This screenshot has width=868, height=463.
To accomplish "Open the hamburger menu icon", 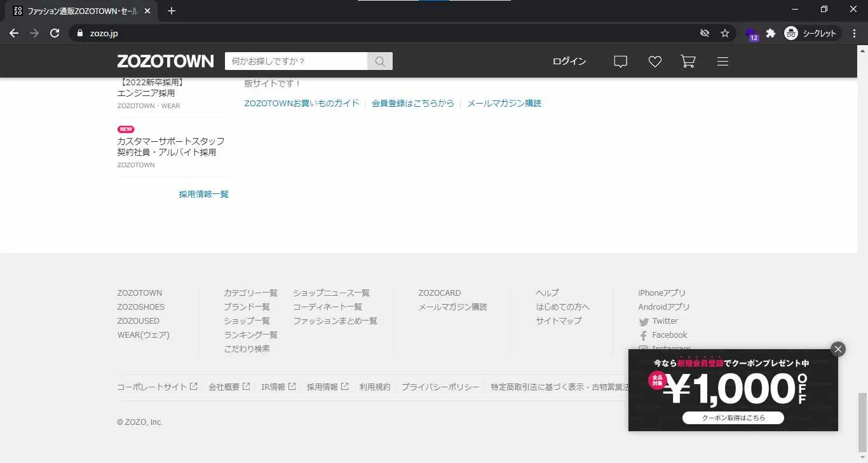I will 722,62.
